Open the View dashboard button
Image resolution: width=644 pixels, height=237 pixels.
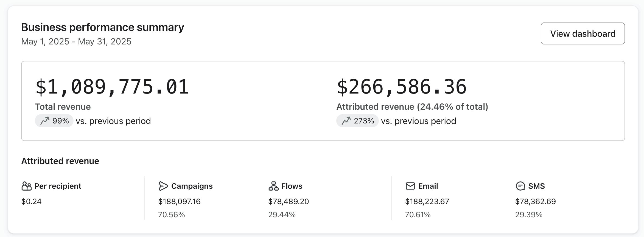pos(583,33)
